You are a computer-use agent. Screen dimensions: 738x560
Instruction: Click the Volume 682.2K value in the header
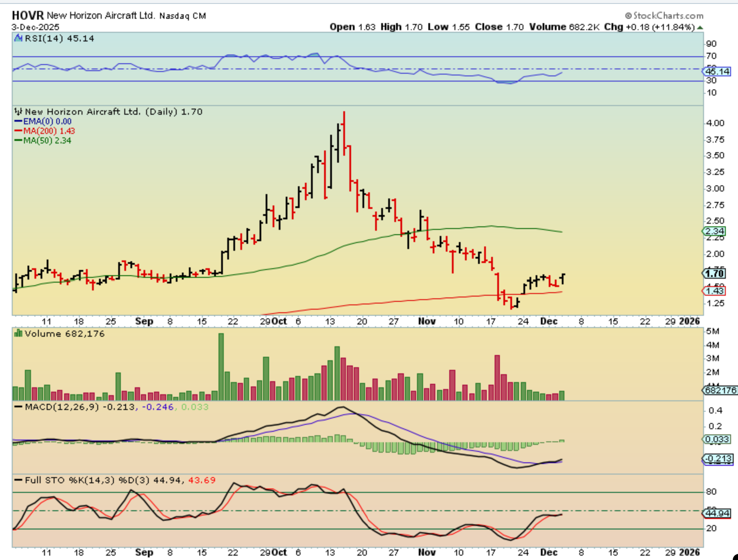tap(564, 27)
